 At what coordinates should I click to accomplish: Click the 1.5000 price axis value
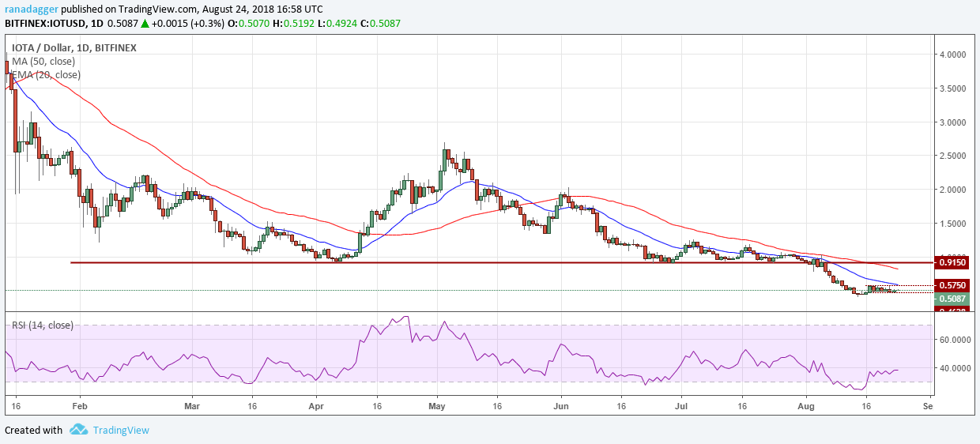(x=954, y=224)
